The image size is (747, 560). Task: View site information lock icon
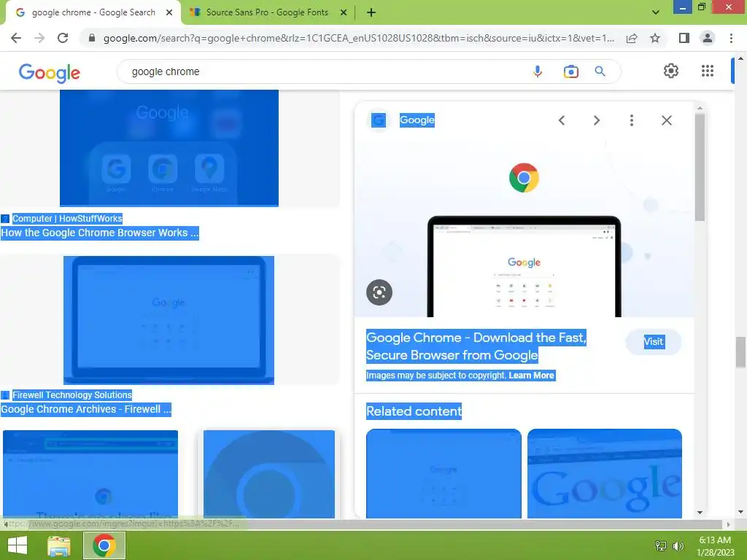pos(92,38)
